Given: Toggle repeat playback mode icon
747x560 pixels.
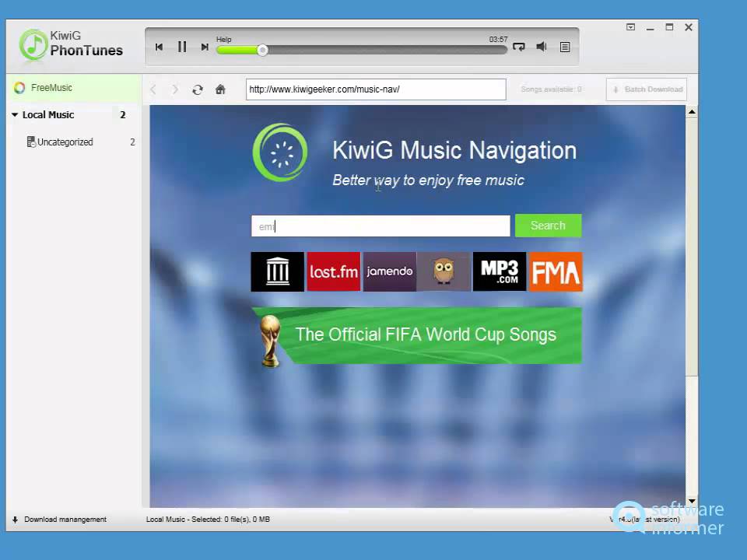Looking at the screenshot, I should (519, 47).
